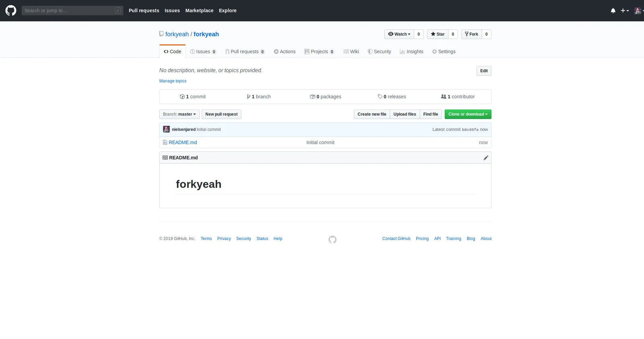This screenshot has width=644, height=339.
Task: Fork the repository
Action: coord(471,34)
